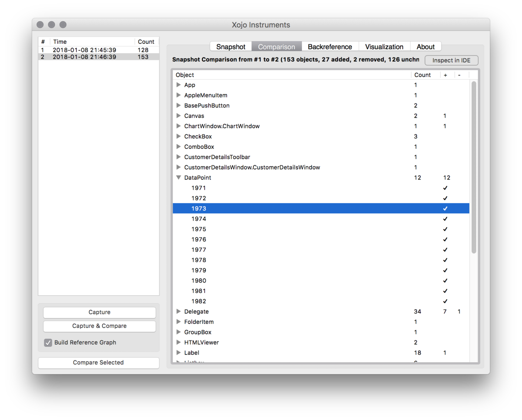Click the checkmark in the 1982 row
The height and width of the screenshot is (420, 522).
[445, 301]
